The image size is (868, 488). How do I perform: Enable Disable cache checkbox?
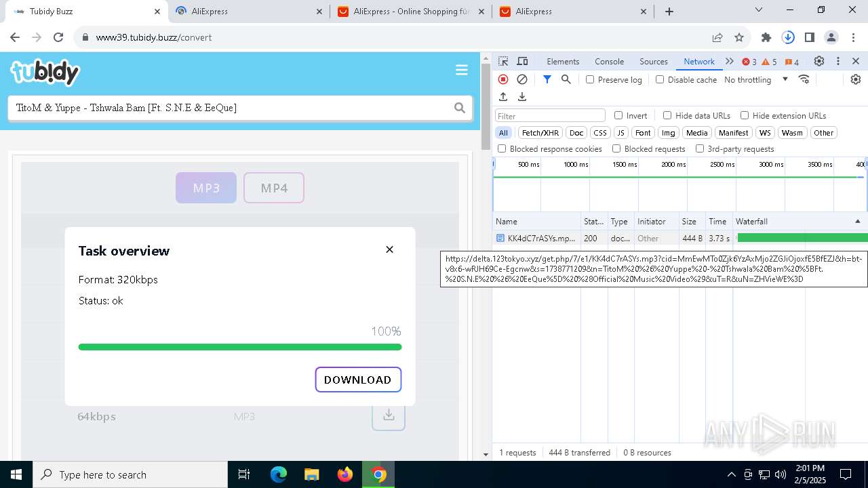660,79
